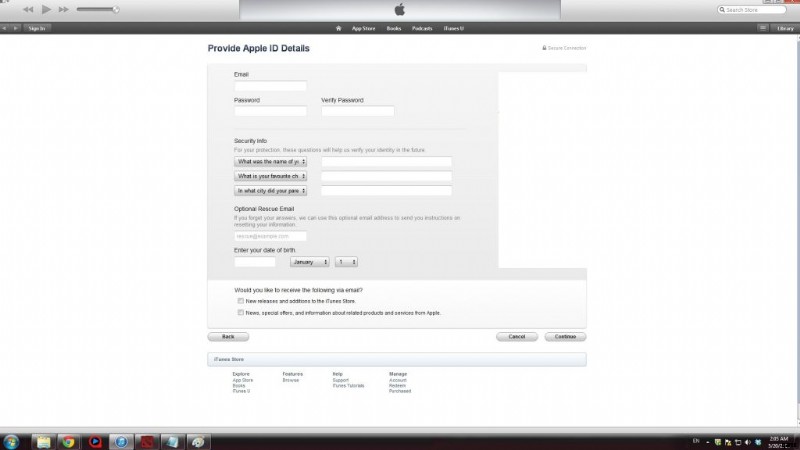Expand the birth month January dropdown
This screenshot has width=800, height=450.
click(309, 262)
